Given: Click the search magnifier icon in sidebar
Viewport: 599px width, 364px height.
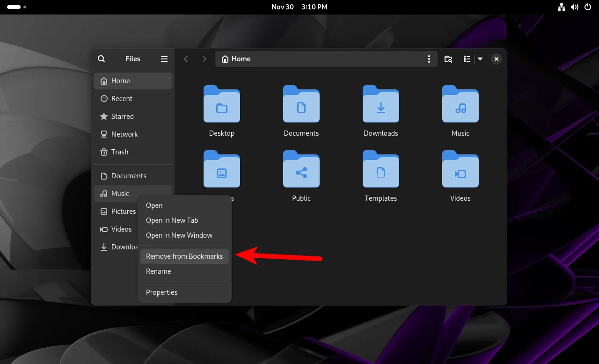Looking at the screenshot, I should pyautogui.click(x=101, y=59).
